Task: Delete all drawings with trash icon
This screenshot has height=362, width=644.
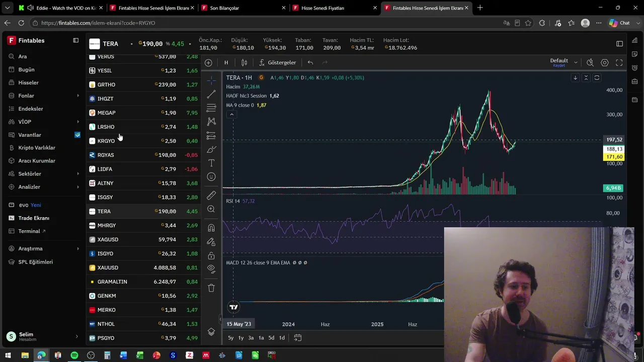Action: click(x=211, y=288)
